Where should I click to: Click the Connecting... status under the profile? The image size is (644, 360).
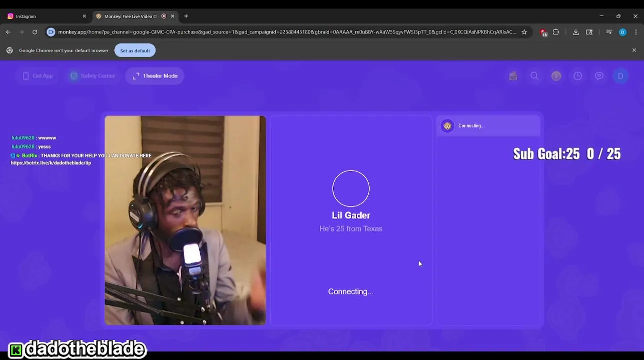[x=351, y=291]
